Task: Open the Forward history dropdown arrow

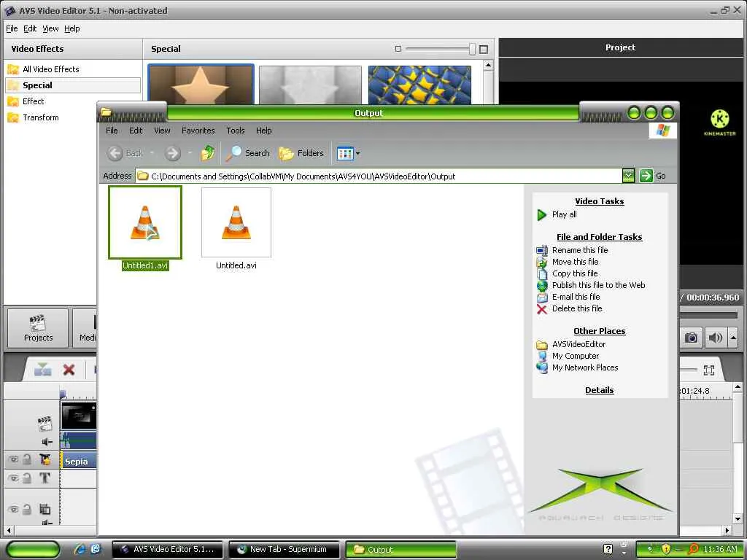Action: point(190,153)
